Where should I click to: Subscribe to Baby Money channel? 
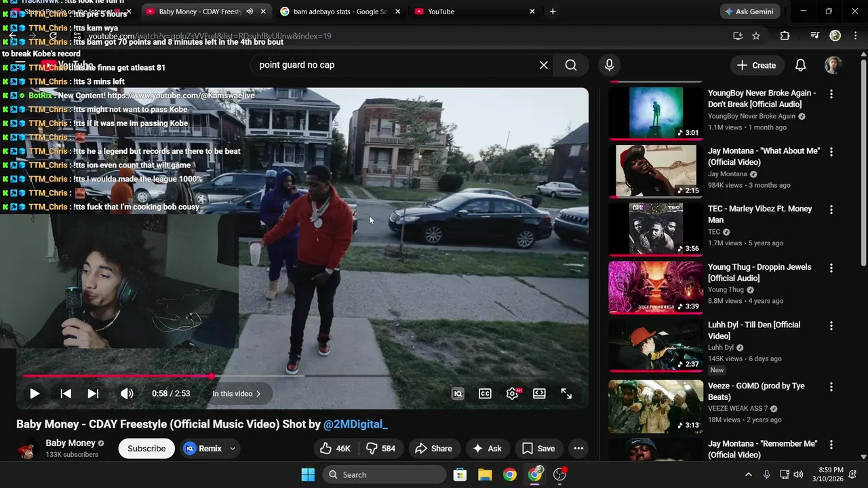[x=146, y=449]
